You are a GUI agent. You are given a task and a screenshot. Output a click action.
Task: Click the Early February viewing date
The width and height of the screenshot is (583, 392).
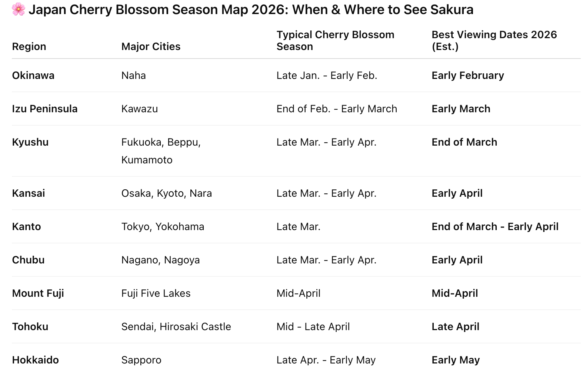point(467,75)
